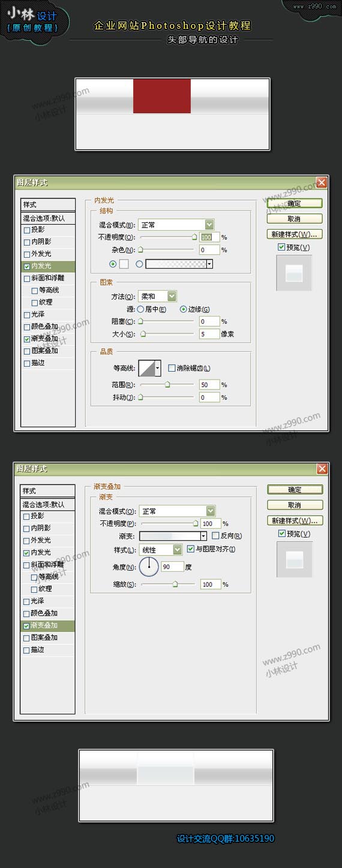
Task: Click 不透明度 slider in Inner Glow dialog
Action: coord(167,237)
